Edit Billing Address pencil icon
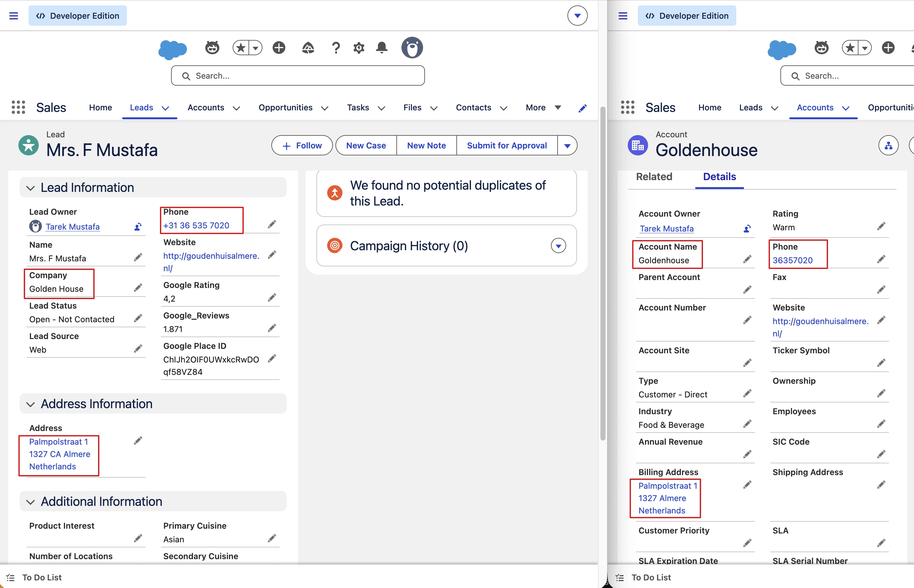This screenshot has height=588, width=914. [747, 485]
